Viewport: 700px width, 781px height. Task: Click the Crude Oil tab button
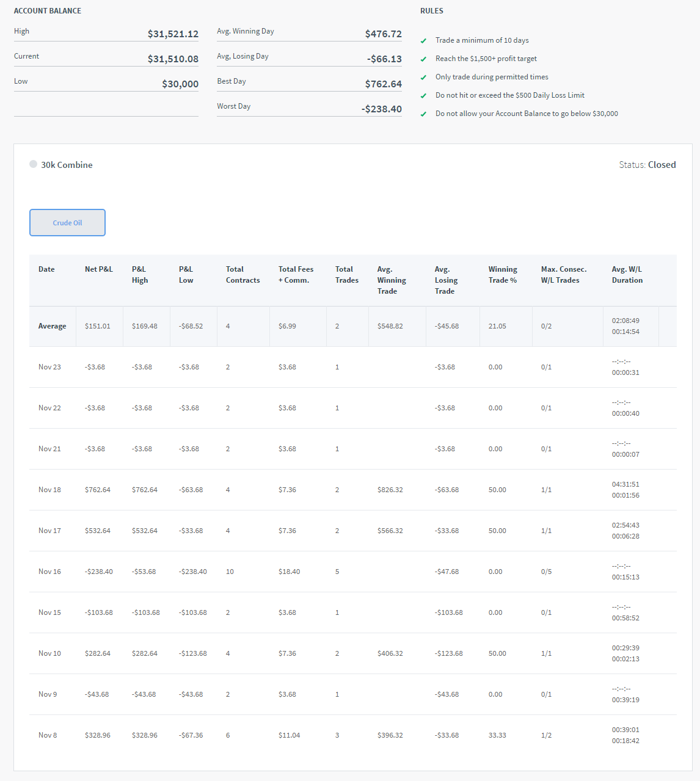click(67, 223)
